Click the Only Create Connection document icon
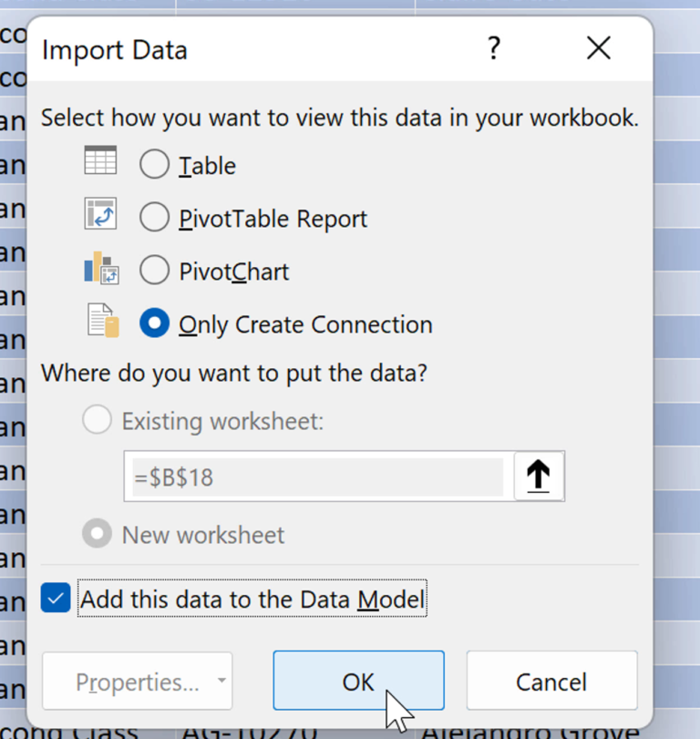Screen dimensions: 700x739 point(100,319)
